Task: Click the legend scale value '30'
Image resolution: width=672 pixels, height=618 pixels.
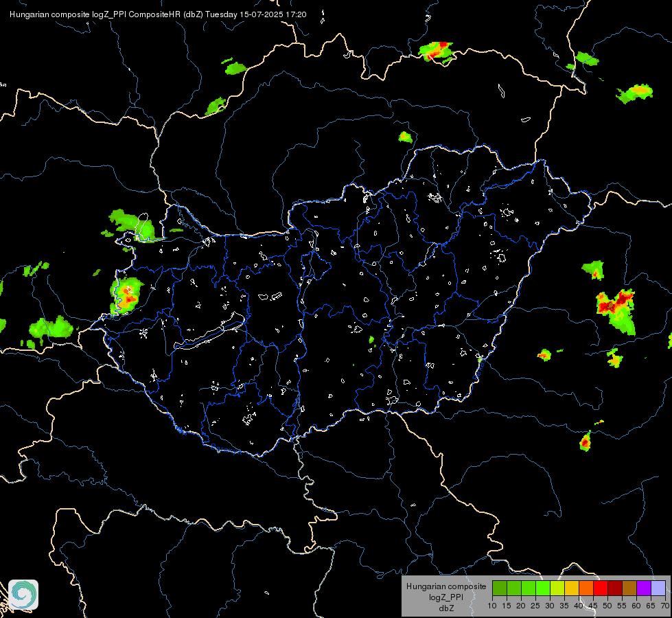Action: click(x=550, y=606)
